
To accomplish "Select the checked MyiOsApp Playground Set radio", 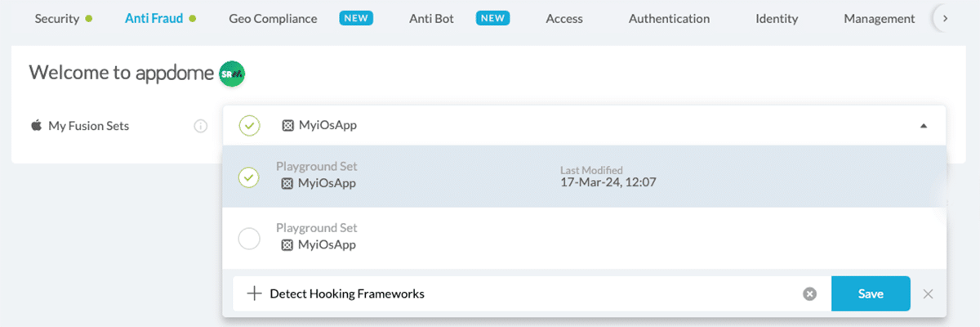I will click(x=248, y=177).
